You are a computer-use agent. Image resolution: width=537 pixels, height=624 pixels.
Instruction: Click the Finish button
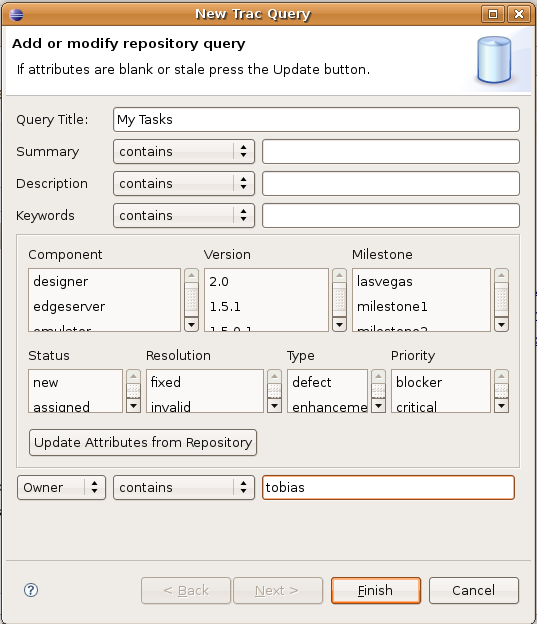pyautogui.click(x=376, y=591)
